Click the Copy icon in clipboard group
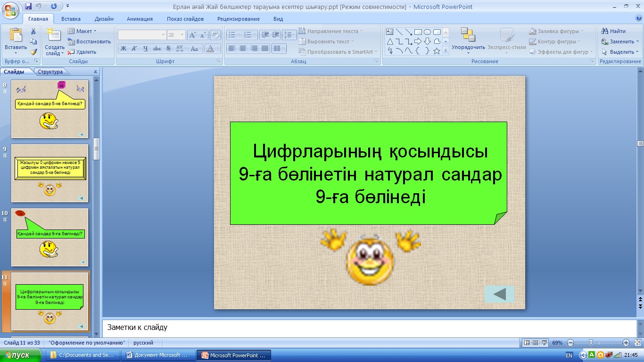644x362 pixels. [x=33, y=41]
